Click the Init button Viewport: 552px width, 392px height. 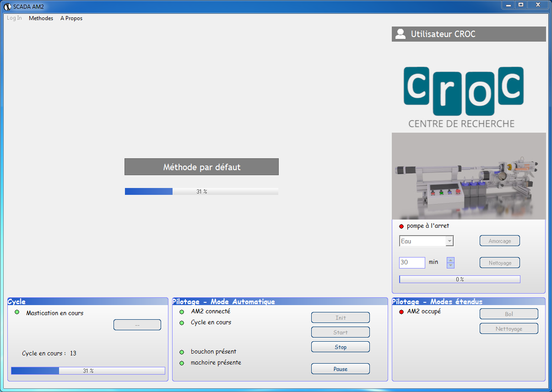[x=341, y=317]
